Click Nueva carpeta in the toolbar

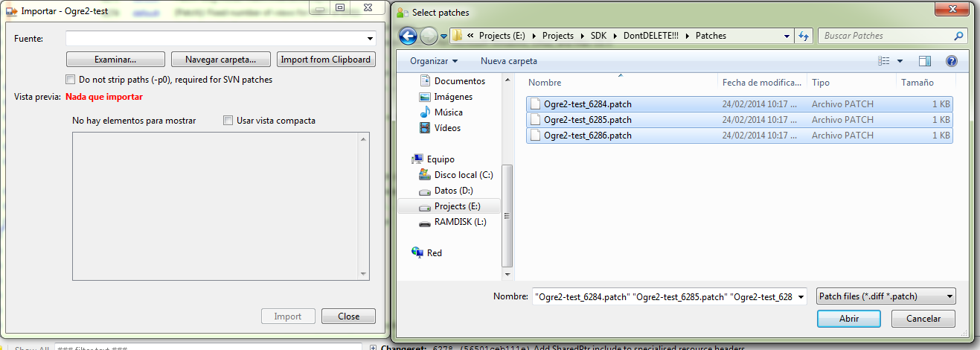(x=508, y=61)
